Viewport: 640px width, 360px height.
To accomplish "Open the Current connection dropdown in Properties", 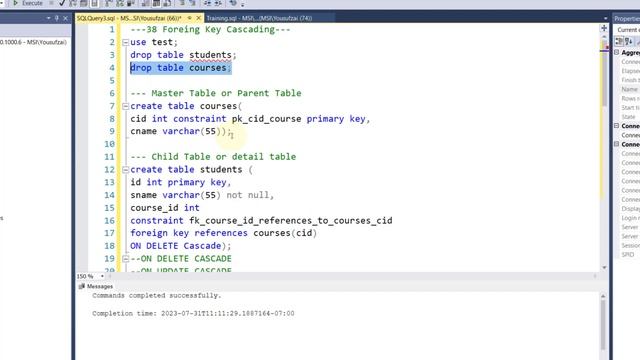I will (628, 30).
